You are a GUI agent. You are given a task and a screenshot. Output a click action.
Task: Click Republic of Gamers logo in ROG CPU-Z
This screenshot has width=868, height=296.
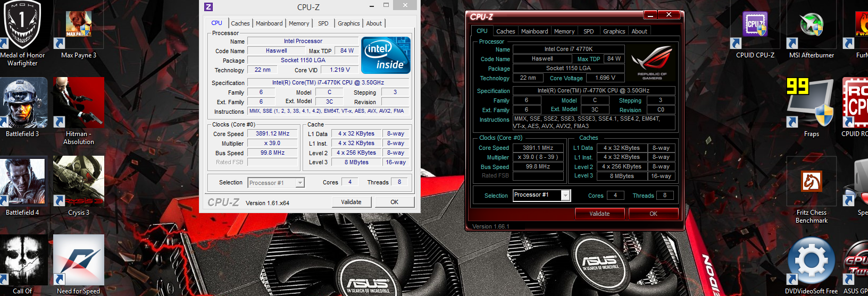click(x=652, y=62)
